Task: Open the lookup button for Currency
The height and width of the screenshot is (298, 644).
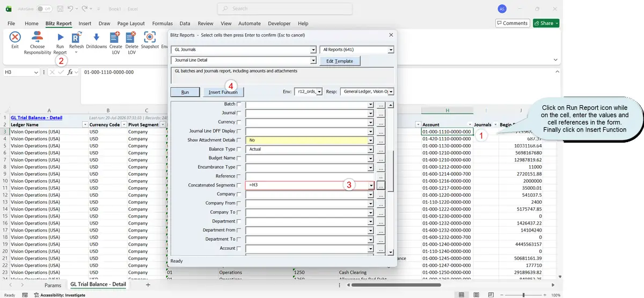Action: point(381,122)
